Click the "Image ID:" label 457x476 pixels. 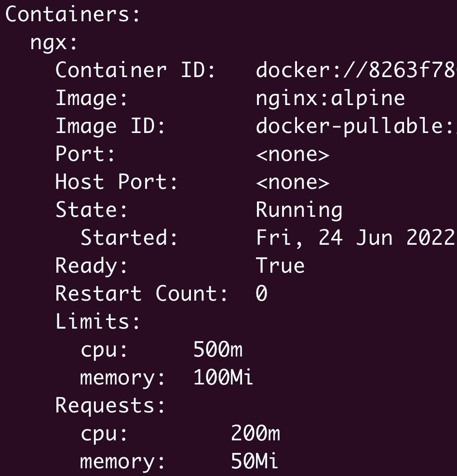[110, 126]
